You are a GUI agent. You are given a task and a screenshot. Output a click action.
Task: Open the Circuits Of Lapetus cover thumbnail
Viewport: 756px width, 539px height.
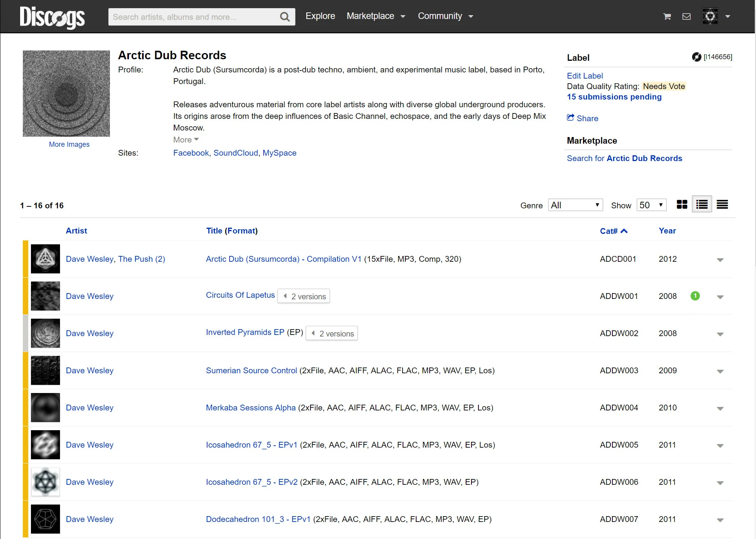(45, 296)
